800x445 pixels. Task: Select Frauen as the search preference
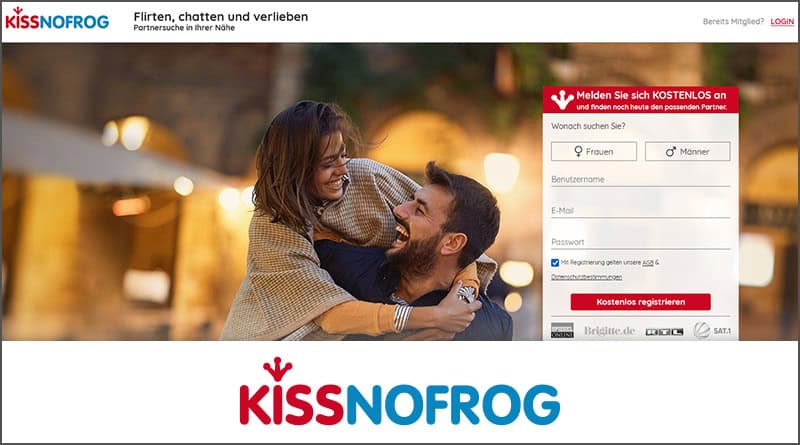point(594,152)
